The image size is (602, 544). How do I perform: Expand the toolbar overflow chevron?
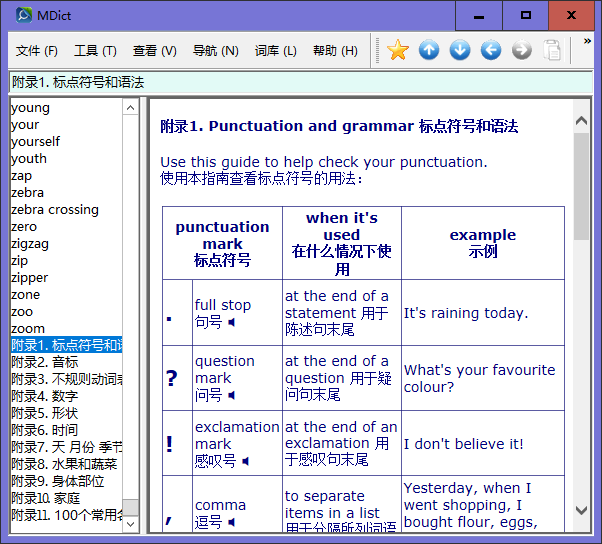tap(587, 42)
